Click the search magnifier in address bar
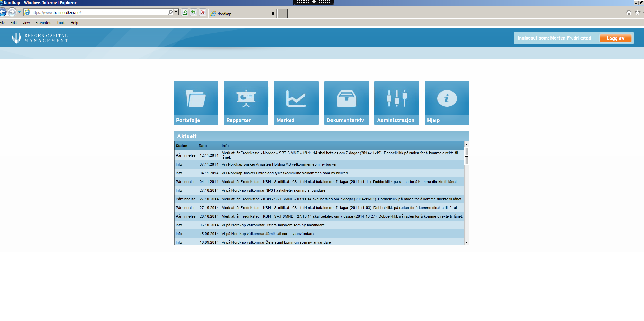This screenshot has width=644, height=321. coord(170,12)
